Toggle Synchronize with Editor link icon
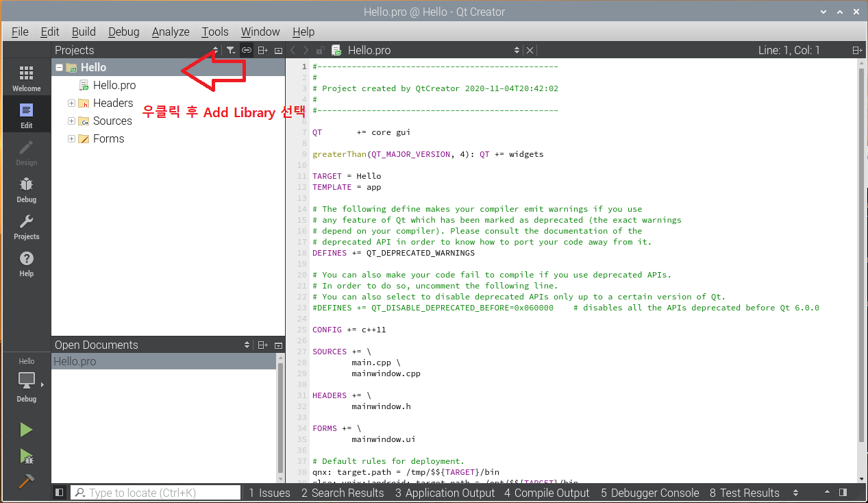Viewport: 868px width, 503px height. tap(246, 50)
